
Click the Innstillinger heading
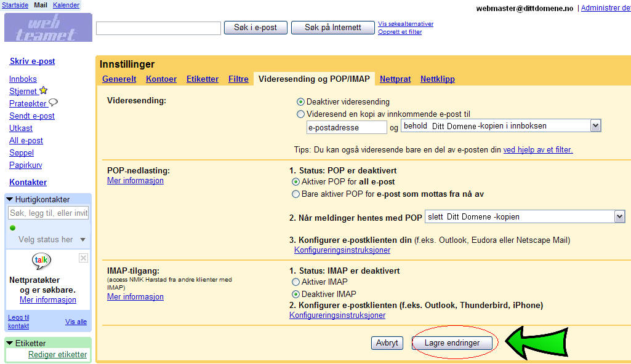pos(127,65)
